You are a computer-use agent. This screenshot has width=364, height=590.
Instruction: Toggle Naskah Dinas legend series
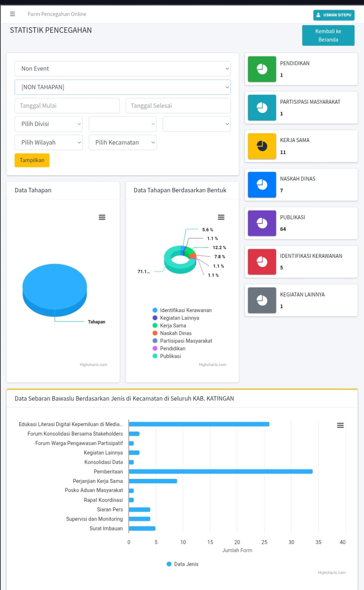(x=172, y=333)
